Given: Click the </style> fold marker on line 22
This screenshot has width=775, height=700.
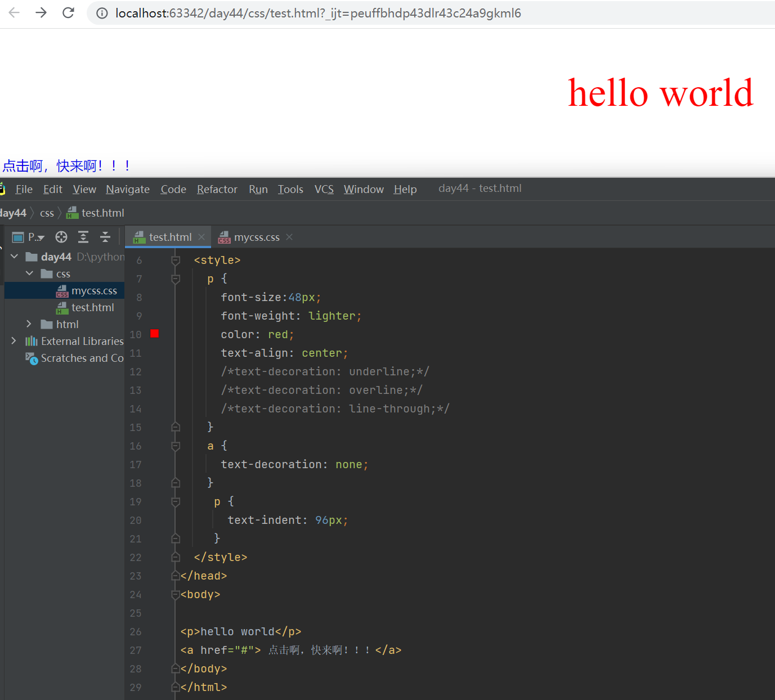Looking at the screenshot, I should pyautogui.click(x=176, y=557).
